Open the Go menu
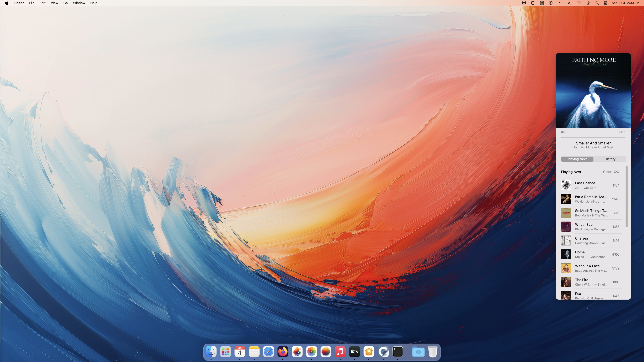The height and width of the screenshot is (362, 644). coord(66,3)
